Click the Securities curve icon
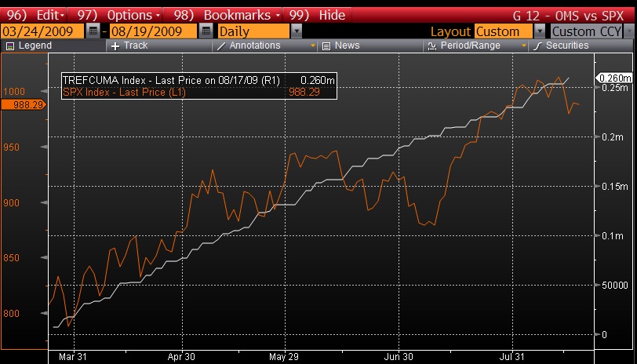The height and width of the screenshot is (364, 637). (538, 46)
